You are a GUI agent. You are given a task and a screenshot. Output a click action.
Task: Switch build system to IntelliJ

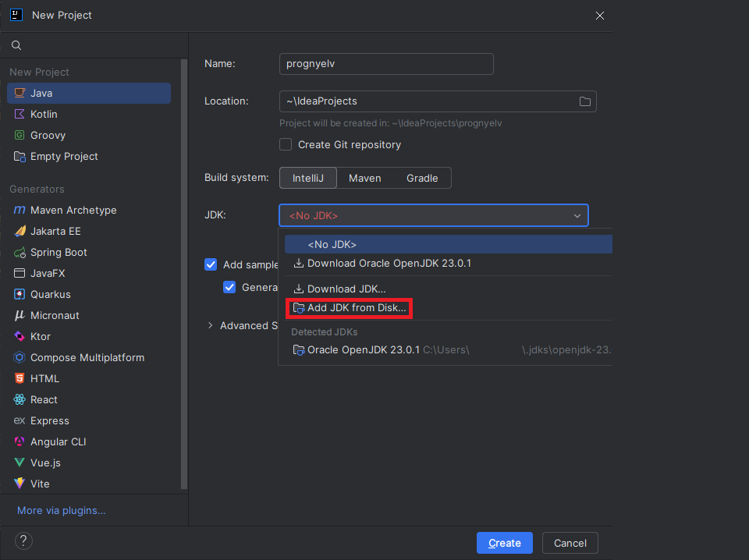(308, 178)
